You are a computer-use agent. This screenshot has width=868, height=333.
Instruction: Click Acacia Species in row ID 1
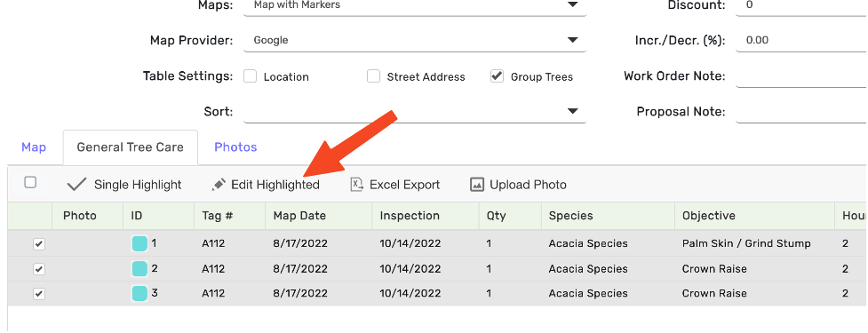(588, 243)
